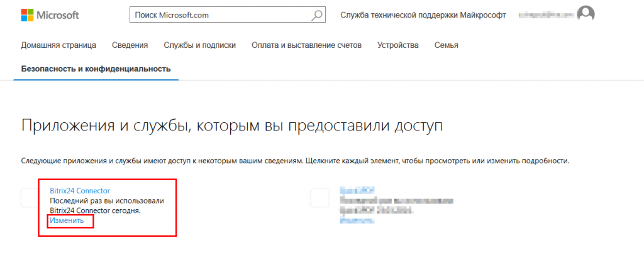This screenshot has height=257, width=644.
Task: Click the blurred second app icon placeholder
Action: pos(320,198)
